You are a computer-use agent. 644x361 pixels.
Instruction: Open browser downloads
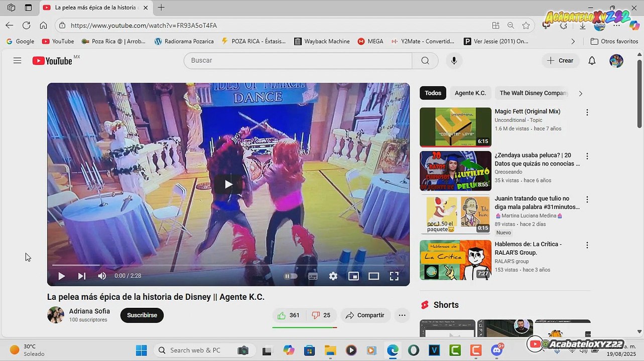pos(582,26)
